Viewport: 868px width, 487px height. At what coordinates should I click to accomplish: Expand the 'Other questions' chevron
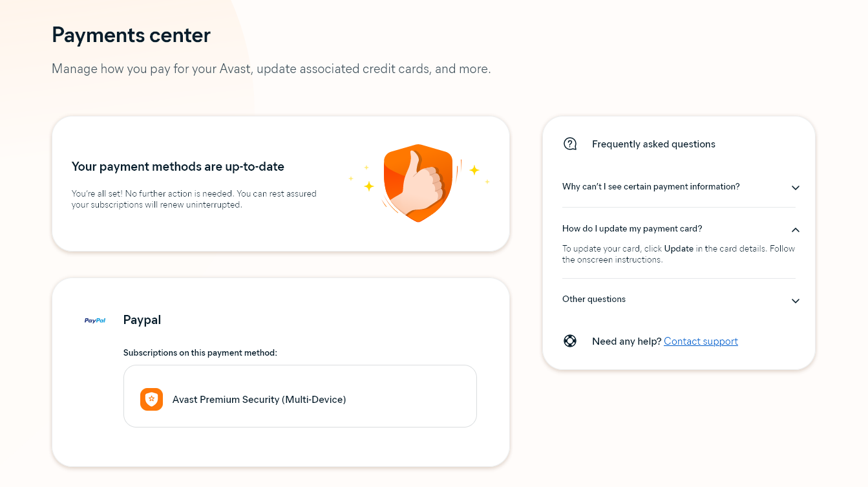pos(796,301)
